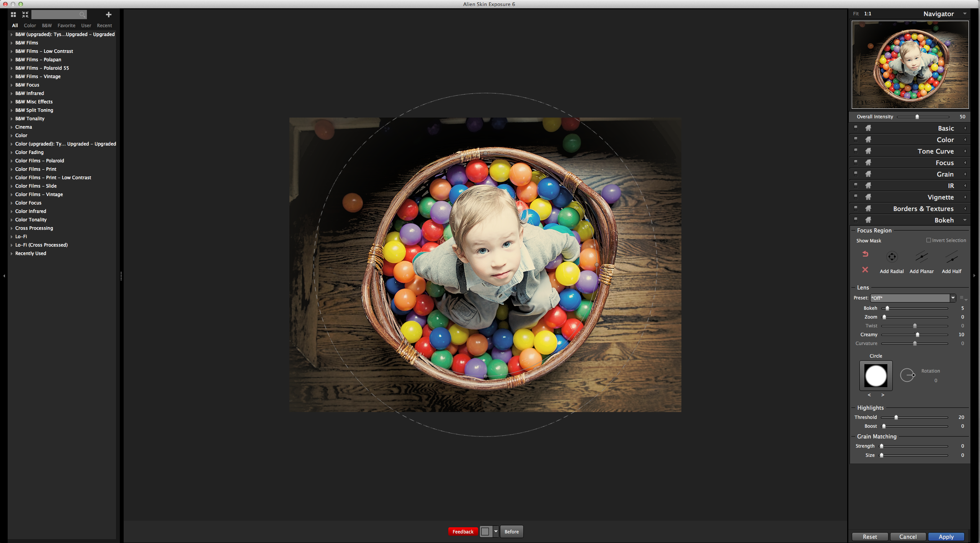The height and width of the screenshot is (543, 980).
Task: Open the Lens Preset dropdown
Action: (953, 298)
